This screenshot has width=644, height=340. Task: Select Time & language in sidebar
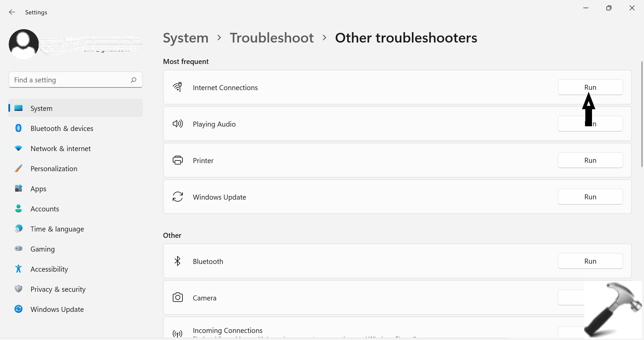pos(57,229)
